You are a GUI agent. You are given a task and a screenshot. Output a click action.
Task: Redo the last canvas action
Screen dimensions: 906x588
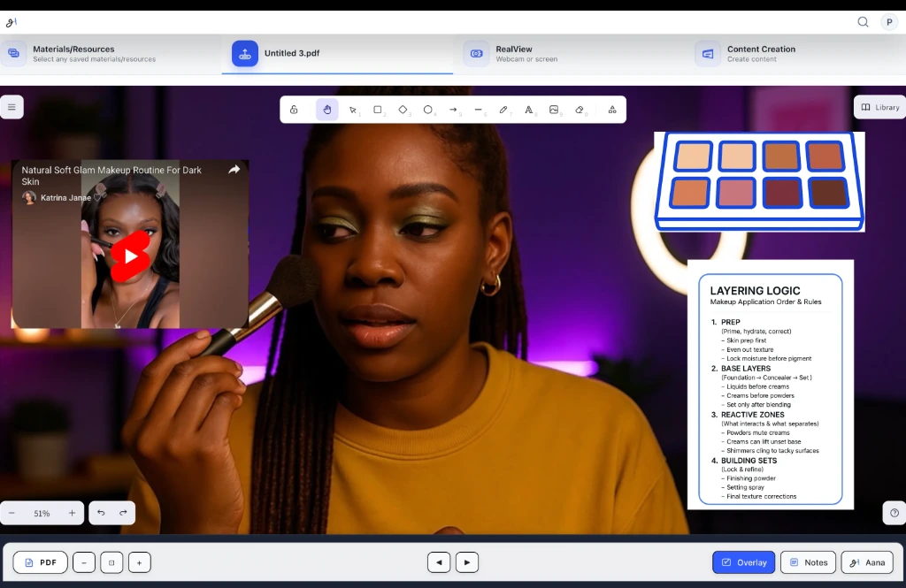(x=123, y=513)
